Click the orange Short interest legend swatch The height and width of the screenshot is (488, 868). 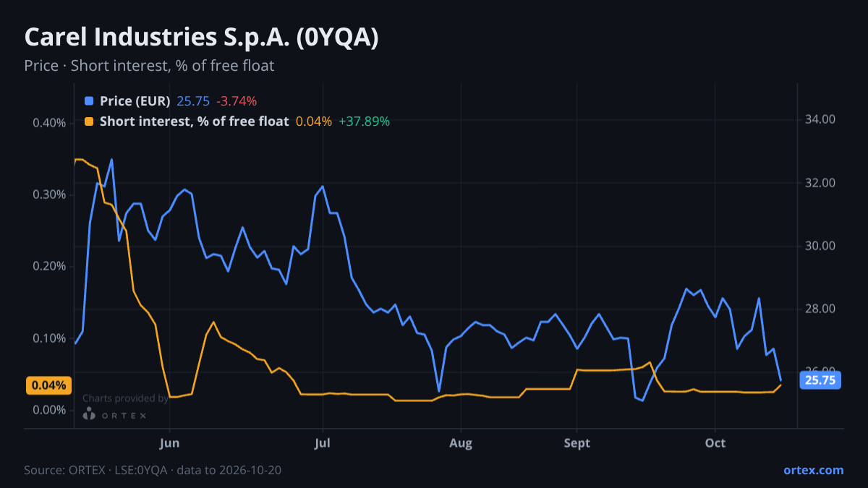89,121
